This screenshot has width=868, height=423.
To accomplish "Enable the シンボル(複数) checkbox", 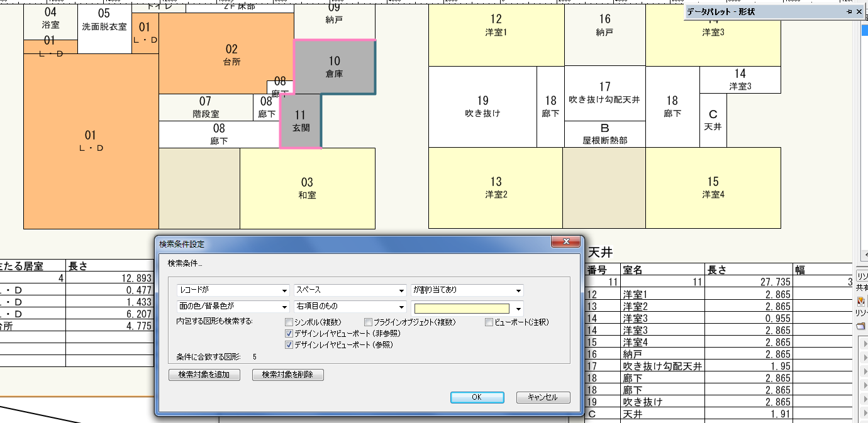I will click(x=289, y=322).
